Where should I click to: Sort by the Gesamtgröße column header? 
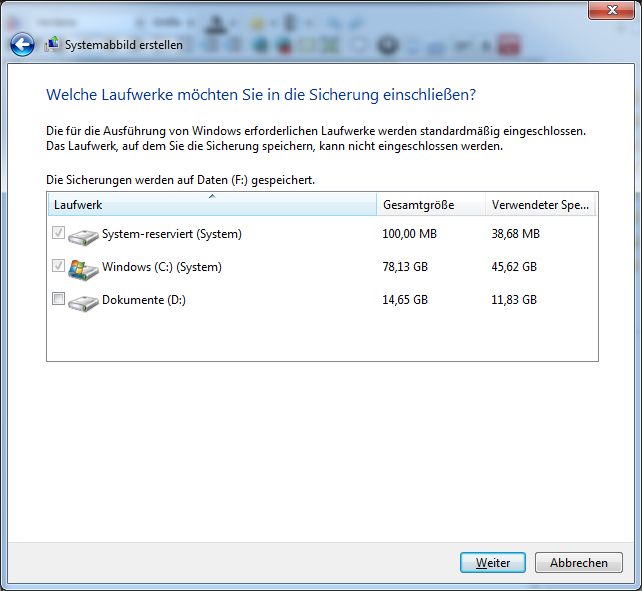430,205
